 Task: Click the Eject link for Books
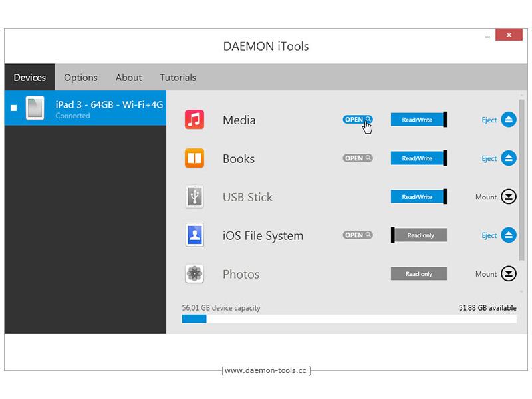[489, 158]
